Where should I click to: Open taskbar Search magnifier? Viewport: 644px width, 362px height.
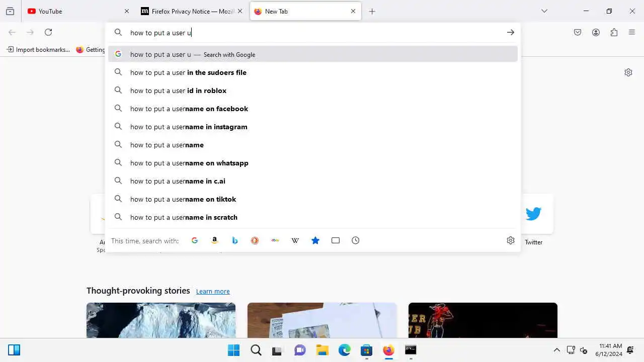pos(256,350)
